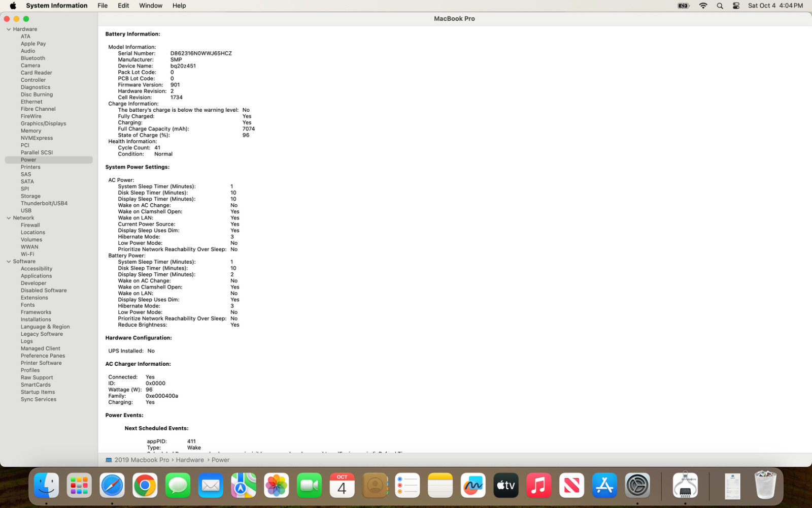The height and width of the screenshot is (508, 812).
Task: Open Reminders from the Dock
Action: click(x=408, y=485)
